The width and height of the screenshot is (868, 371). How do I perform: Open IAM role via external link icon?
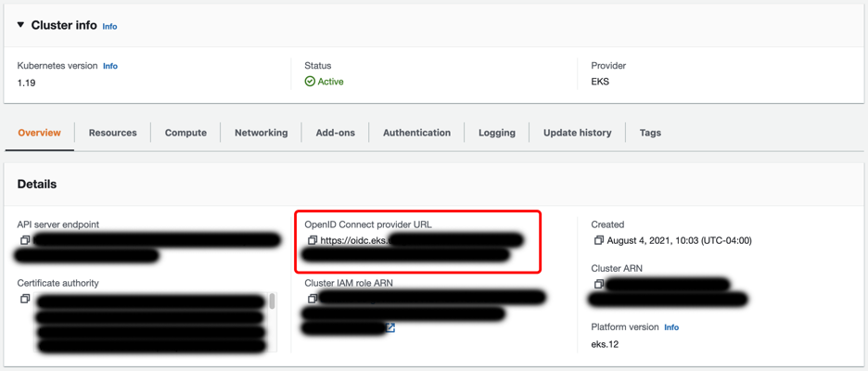pyautogui.click(x=390, y=327)
